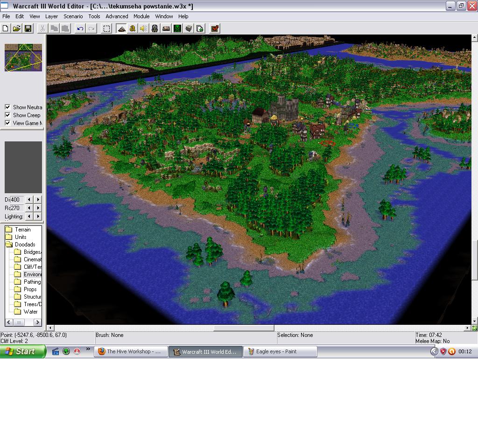The image size is (478, 448).
Task: Click the Open Map folder icon
Action: pos(17,28)
